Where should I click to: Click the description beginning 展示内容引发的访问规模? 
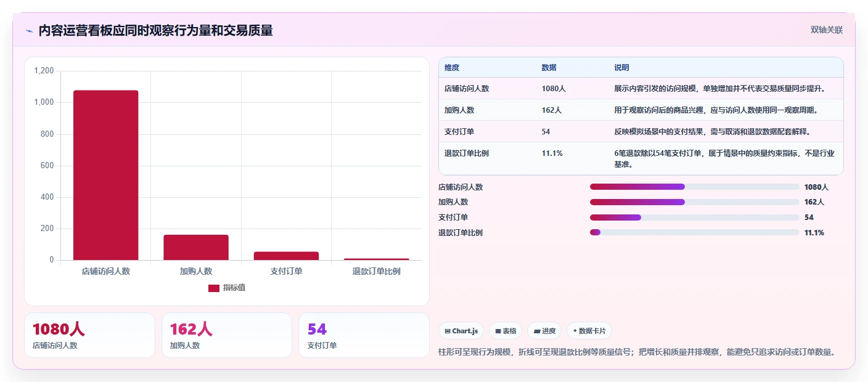tap(719, 89)
